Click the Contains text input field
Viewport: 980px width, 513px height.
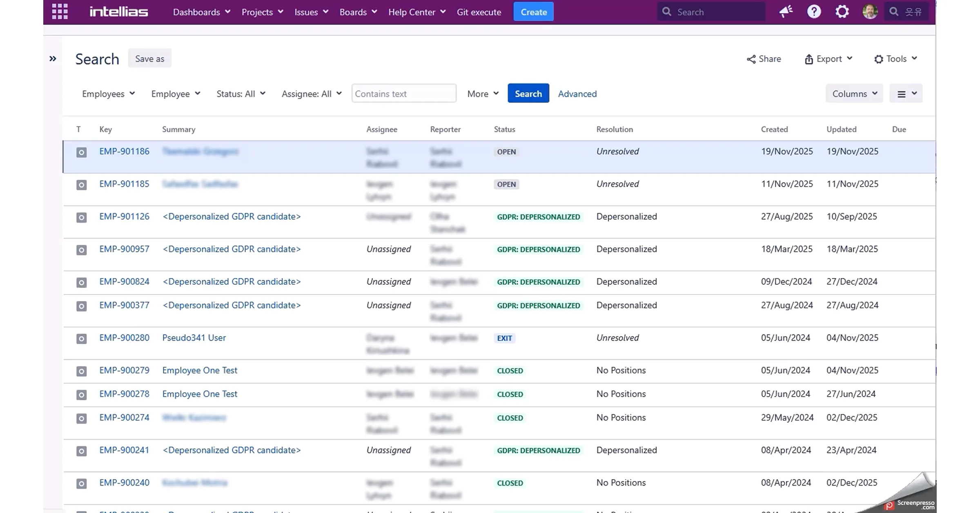(404, 94)
